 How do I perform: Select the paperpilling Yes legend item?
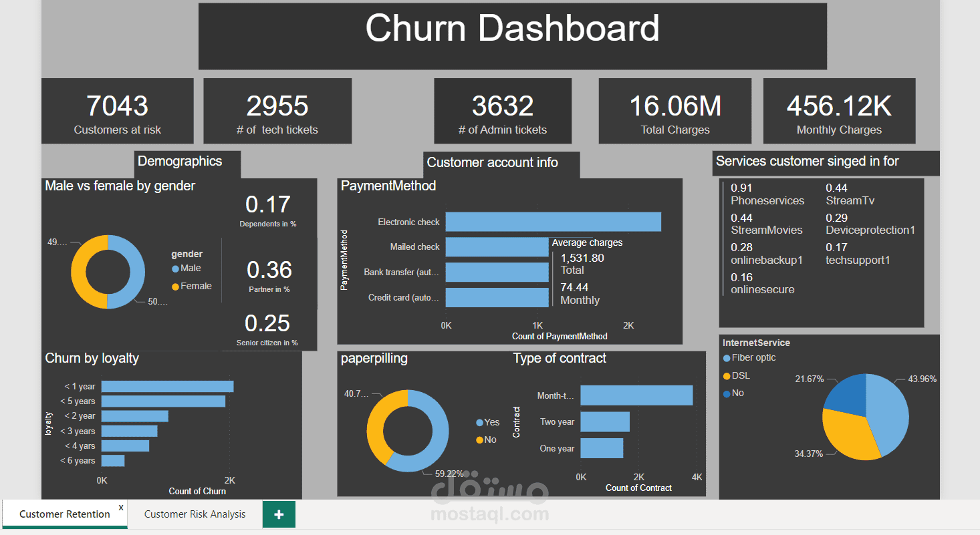(488, 422)
